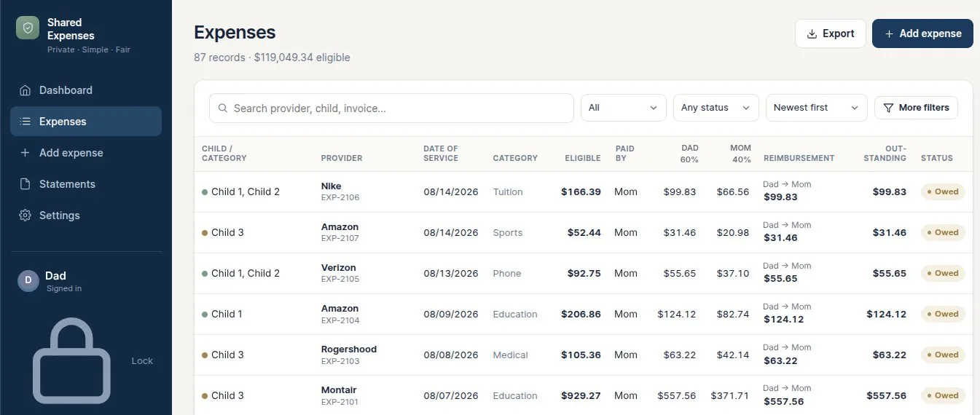Screen dimensions: 980x415
Task: Select invoice EXP-2104 Amazon row
Action: click(x=583, y=315)
